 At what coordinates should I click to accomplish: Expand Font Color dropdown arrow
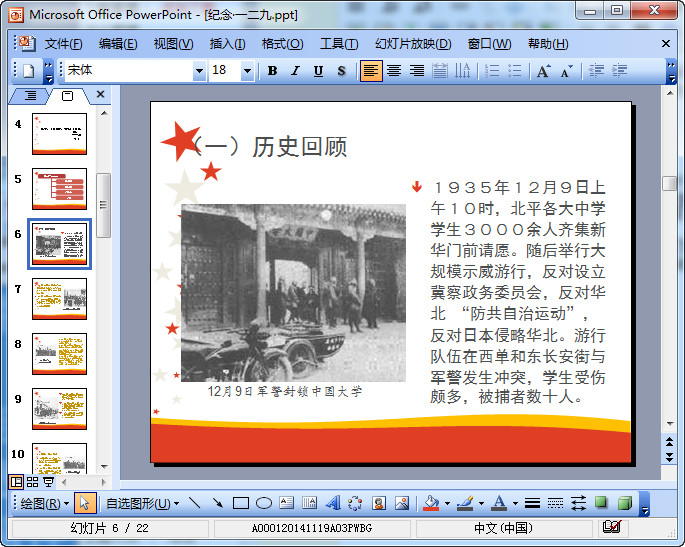coord(515,503)
